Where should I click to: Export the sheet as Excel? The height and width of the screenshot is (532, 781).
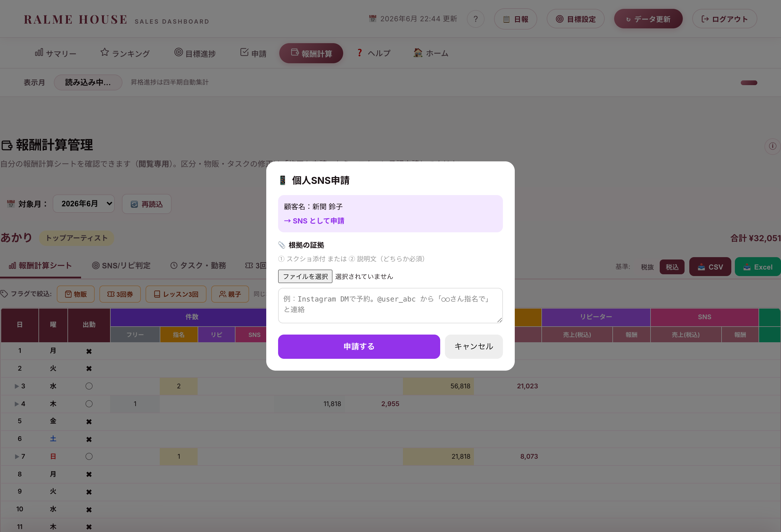(x=757, y=267)
